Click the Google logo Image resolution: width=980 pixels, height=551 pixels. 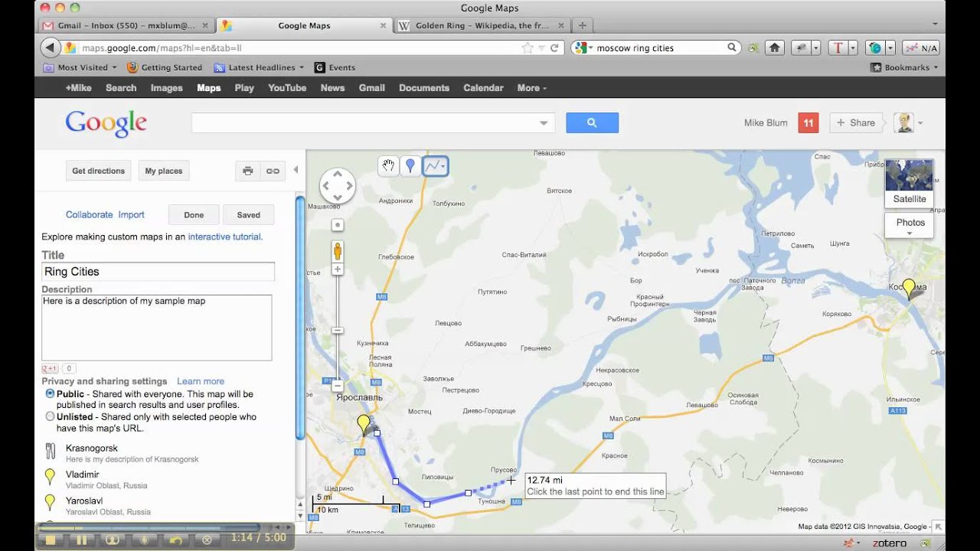(x=106, y=123)
